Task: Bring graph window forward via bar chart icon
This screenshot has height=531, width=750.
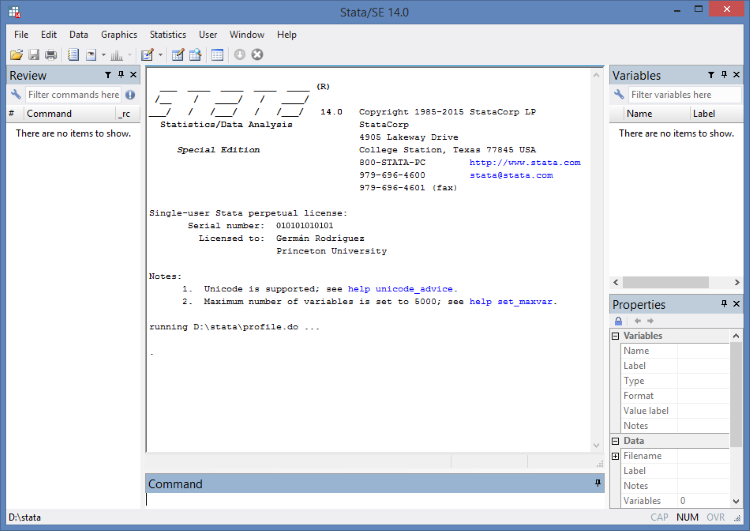Action: 116,55
